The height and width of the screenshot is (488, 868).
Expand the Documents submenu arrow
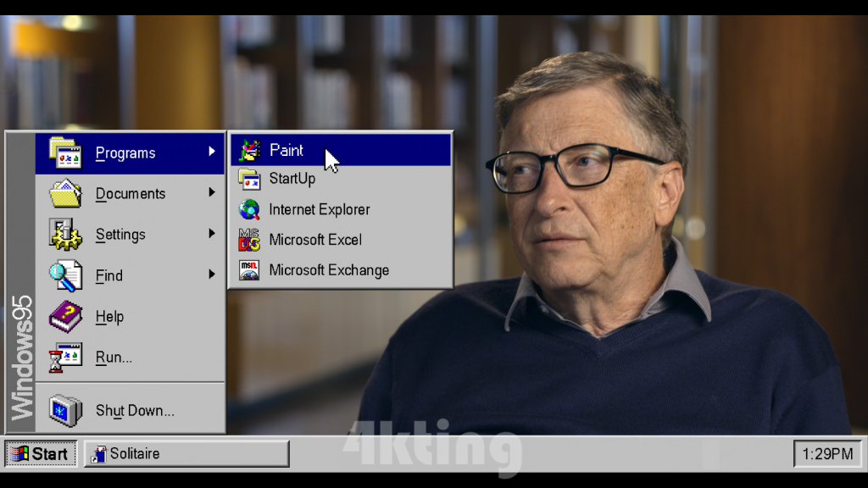click(212, 192)
